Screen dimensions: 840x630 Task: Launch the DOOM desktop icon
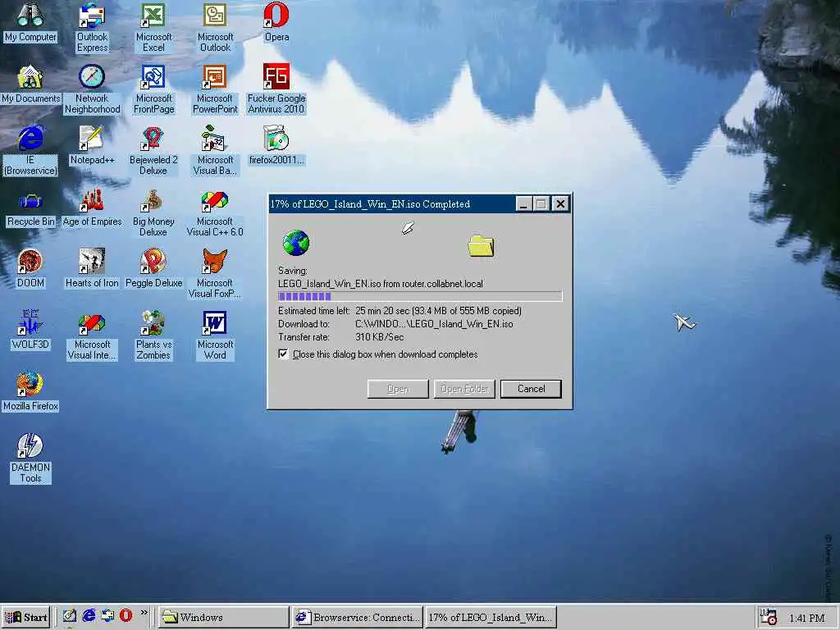[x=30, y=269]
